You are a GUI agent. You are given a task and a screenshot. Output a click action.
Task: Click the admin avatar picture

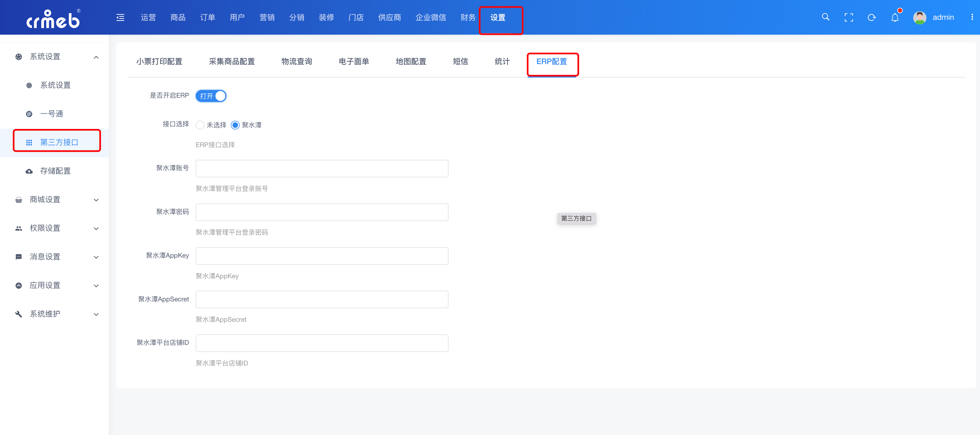[x=920, y=18]
